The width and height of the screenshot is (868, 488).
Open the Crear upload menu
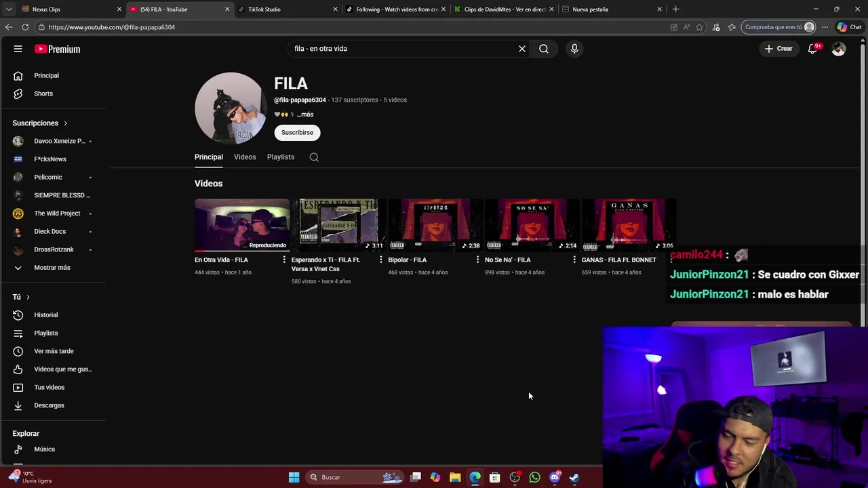pos(778,49)
